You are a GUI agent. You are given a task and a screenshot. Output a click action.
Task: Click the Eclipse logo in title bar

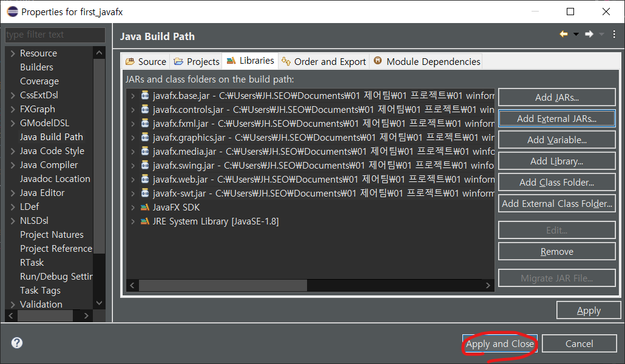(x=12, y=12)
